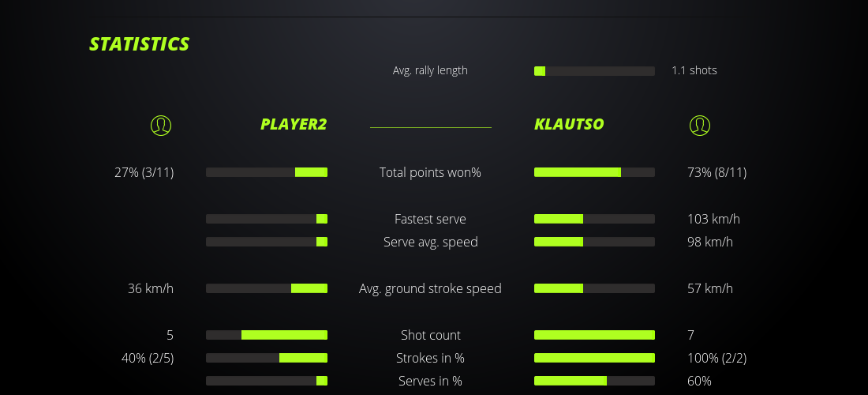
Task: Click the 1.1 shots rally value
Action: tap(694, 70)
